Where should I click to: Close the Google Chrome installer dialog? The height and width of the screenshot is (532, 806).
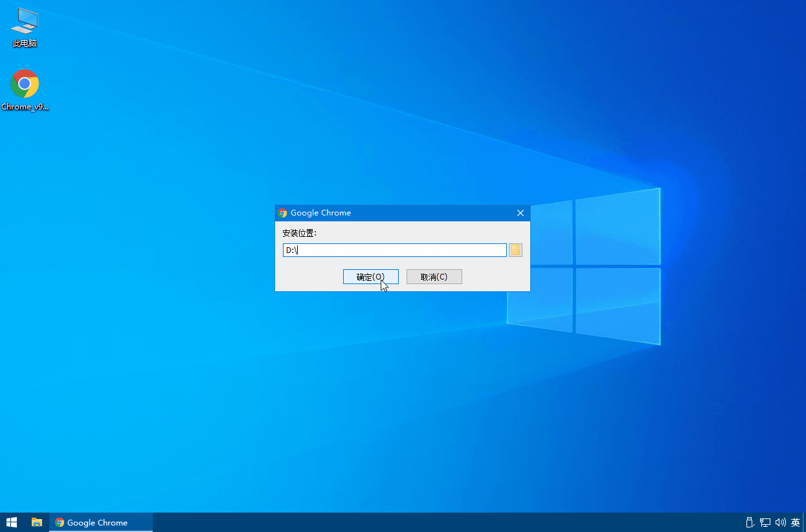click(x=520, y=212)
